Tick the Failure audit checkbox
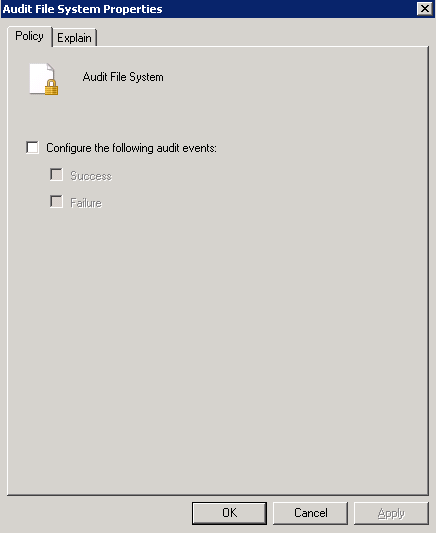Image resolution: width=436 pixels, height=533 pixels. click(x=56, y=202)
